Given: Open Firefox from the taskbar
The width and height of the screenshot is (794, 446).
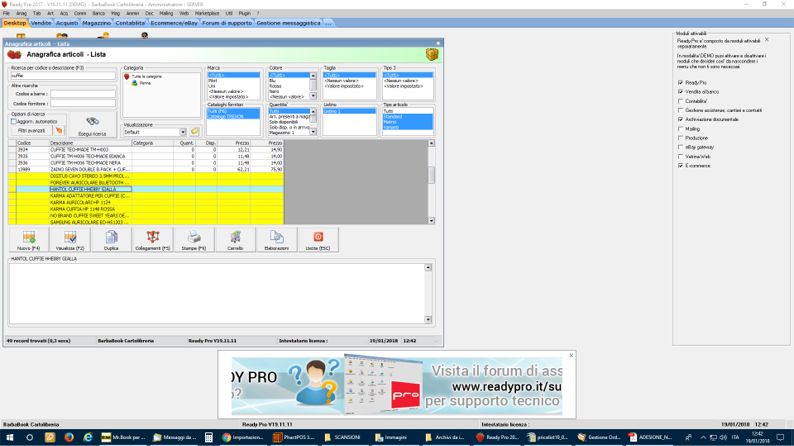Looking at the screenshot, I should coord(69,437).
